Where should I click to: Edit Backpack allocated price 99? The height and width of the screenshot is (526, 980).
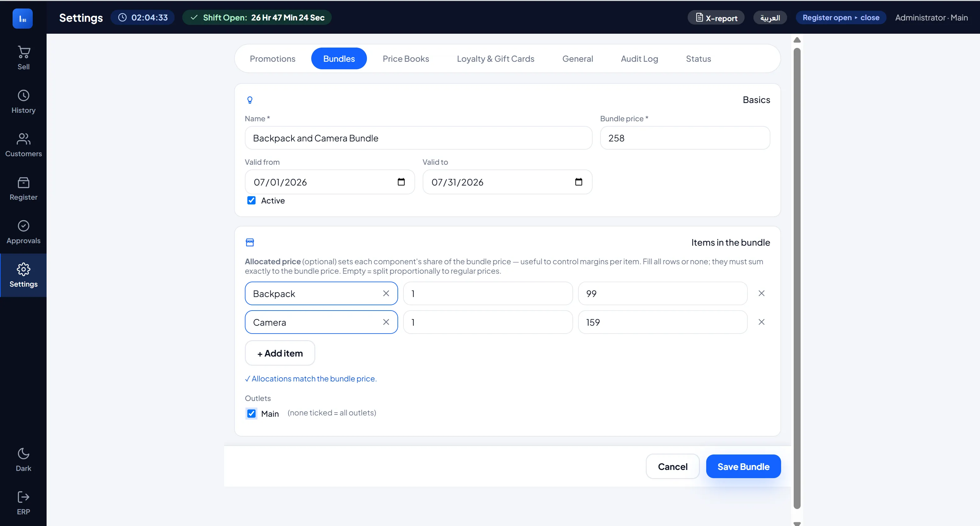coord(663,293)
